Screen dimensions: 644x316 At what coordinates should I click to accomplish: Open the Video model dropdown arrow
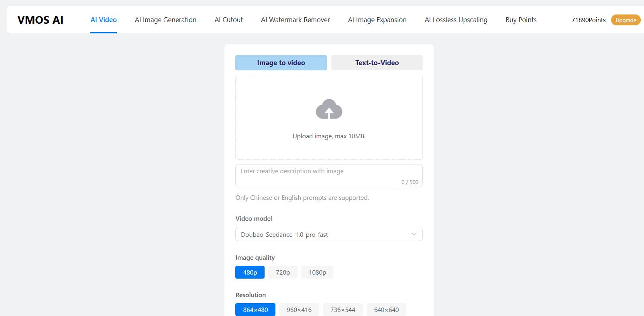pyautogui.click(x=414, y=234)
